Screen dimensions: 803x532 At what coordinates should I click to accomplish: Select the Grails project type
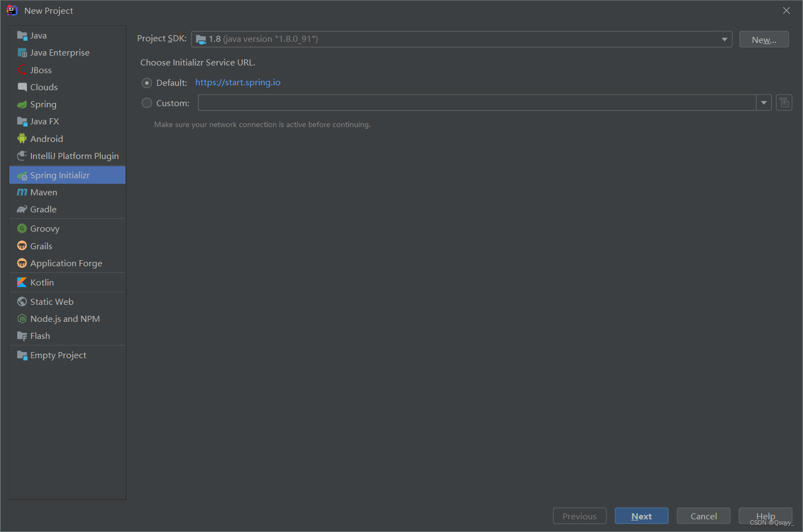click(x=41, y=245)
